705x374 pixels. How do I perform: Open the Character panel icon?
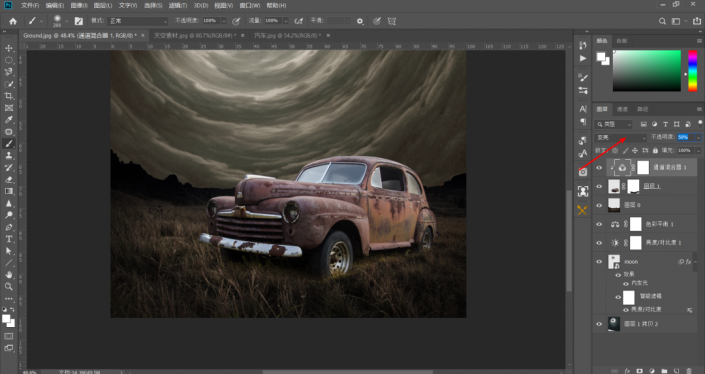tap(583, 109)
